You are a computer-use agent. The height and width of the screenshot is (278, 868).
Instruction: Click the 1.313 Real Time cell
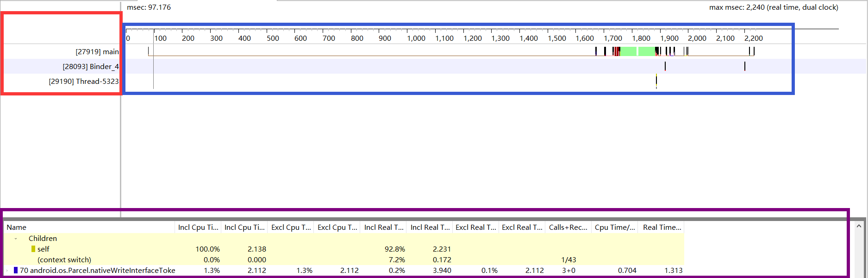[674, 271]
